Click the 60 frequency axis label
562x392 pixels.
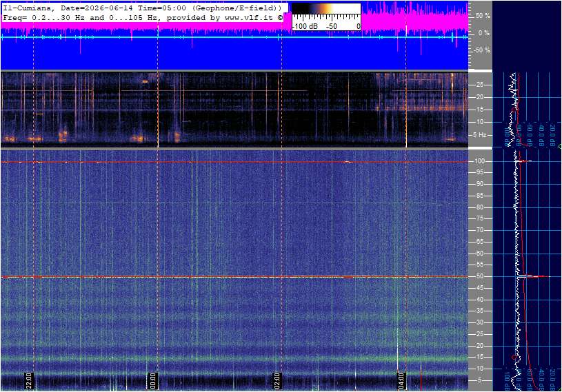coord(479,254)
